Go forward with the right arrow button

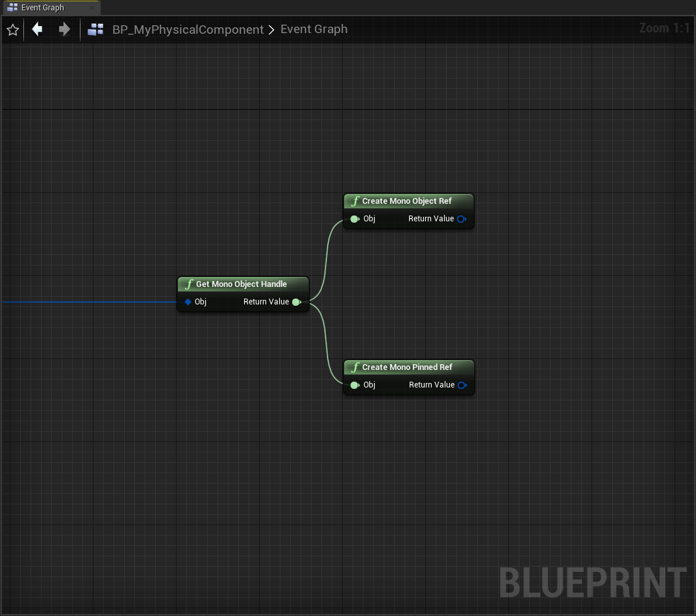64,29
